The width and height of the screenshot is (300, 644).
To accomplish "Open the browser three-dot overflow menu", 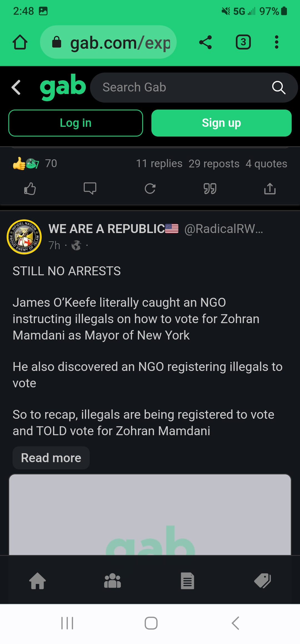I will tap(276, 42).
